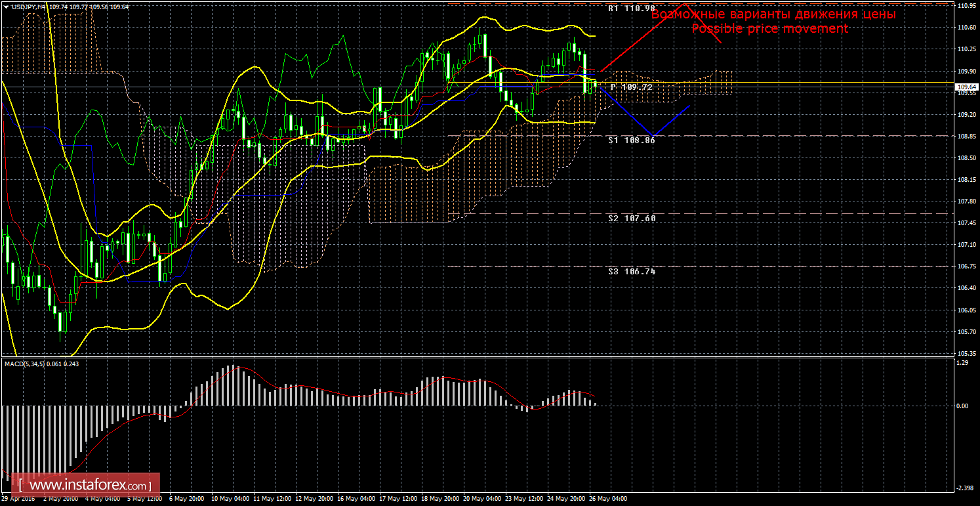Select the R1 110.98 resistance label

click(x=632, y=9)
